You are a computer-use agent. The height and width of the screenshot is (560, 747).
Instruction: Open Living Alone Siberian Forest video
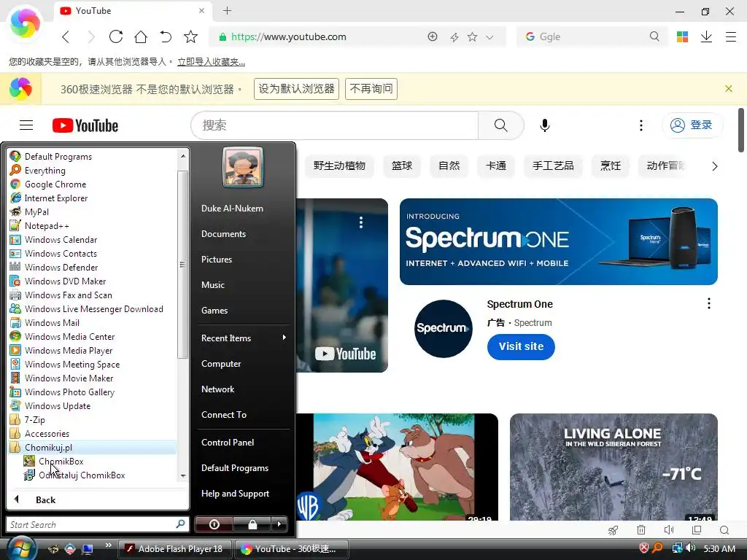(613, 467)
